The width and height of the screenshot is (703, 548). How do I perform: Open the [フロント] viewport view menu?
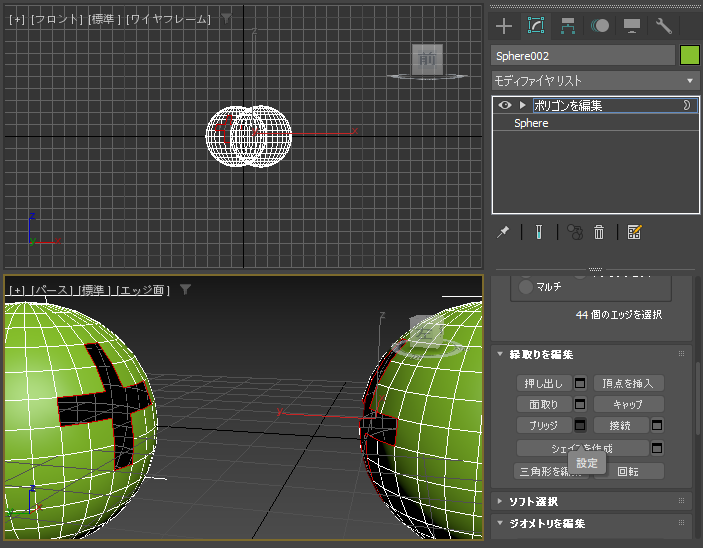click(56, 19)
